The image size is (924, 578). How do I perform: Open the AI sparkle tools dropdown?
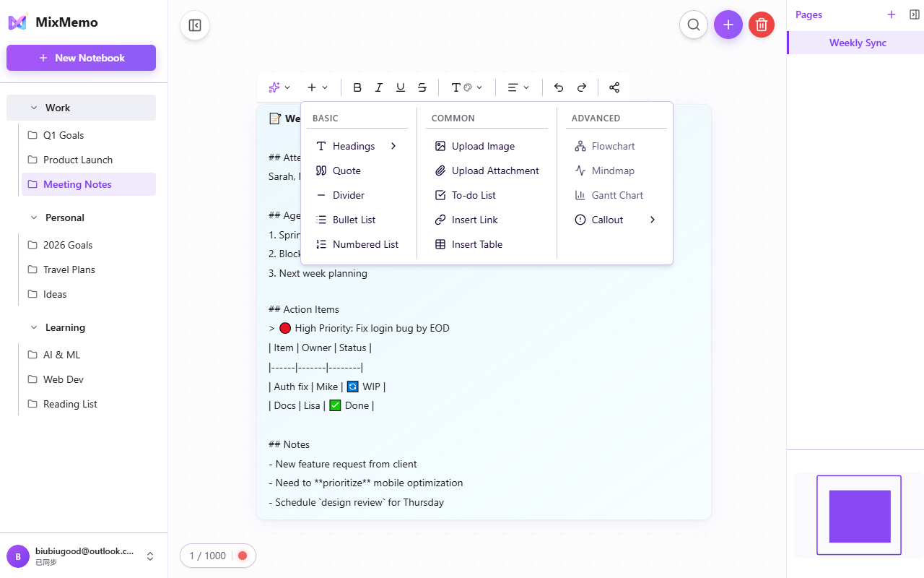[x=279, y=87]
